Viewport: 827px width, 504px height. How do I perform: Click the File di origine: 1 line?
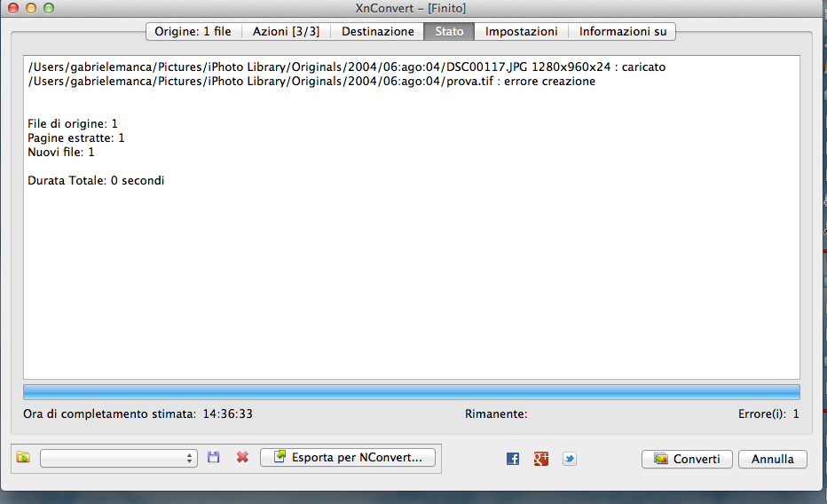click(x=73, y=124)
